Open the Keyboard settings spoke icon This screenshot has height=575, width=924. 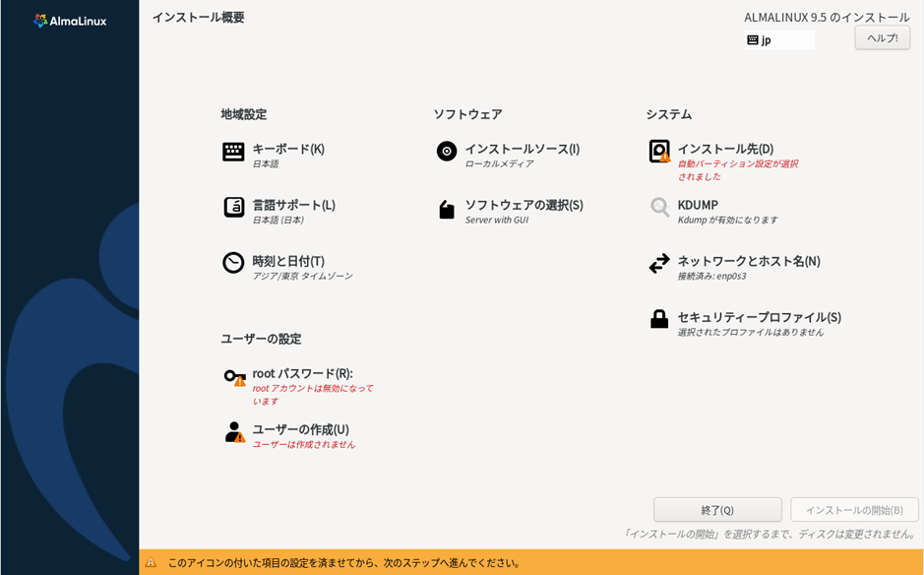232,153
